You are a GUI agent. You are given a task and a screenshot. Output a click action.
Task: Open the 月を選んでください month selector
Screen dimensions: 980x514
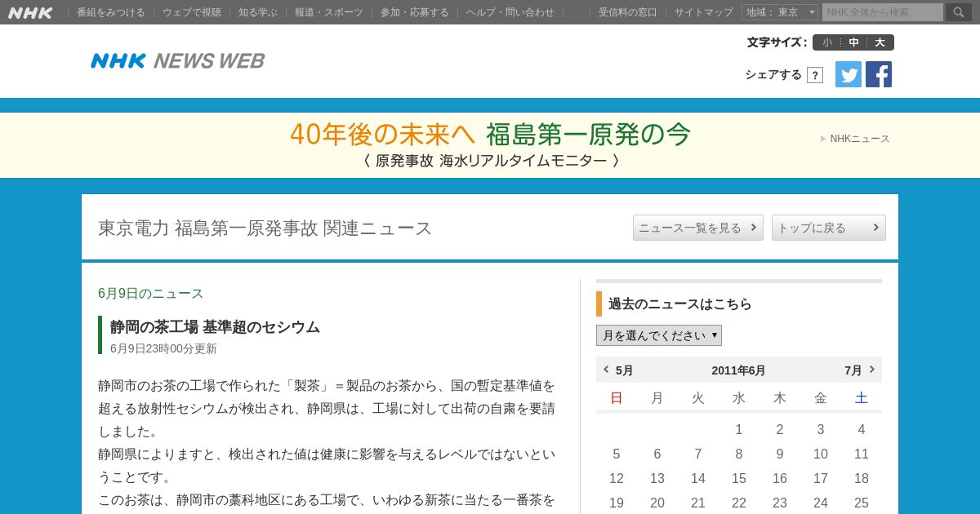[x=659, y=335]
